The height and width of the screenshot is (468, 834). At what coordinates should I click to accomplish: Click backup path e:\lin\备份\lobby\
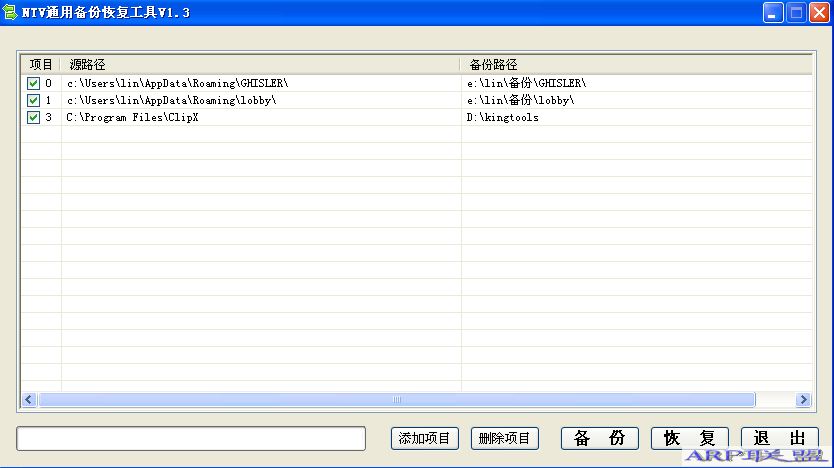521,101
